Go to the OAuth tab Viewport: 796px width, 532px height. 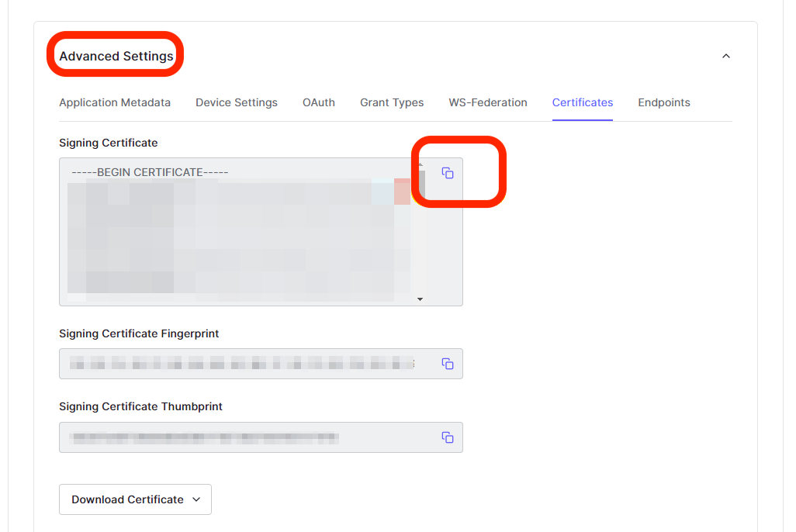[319, 102]
